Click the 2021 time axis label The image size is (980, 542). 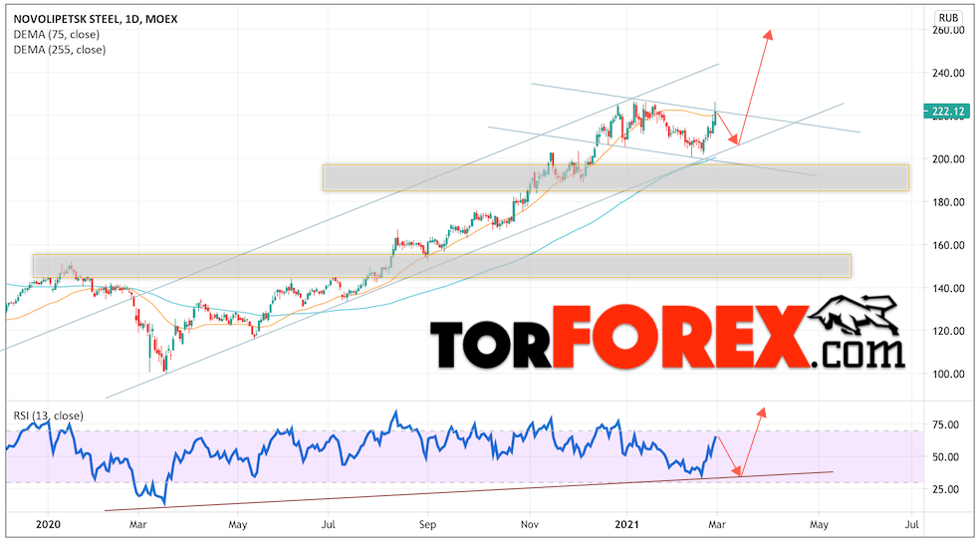click(x=625, y=524)
